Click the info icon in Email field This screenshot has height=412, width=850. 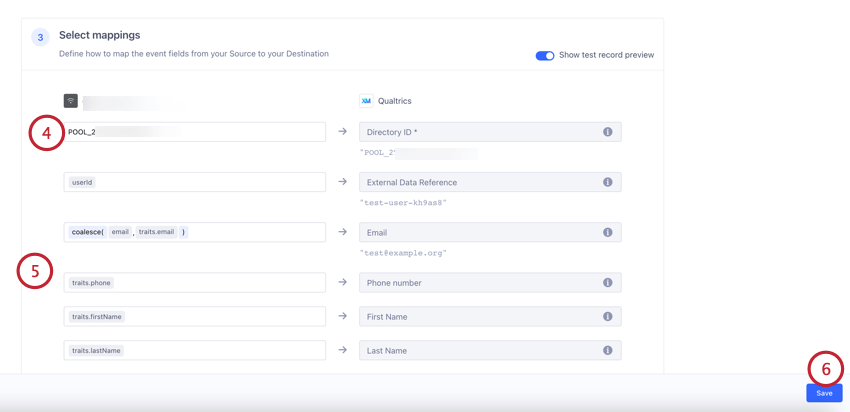(x=607, y=232)
